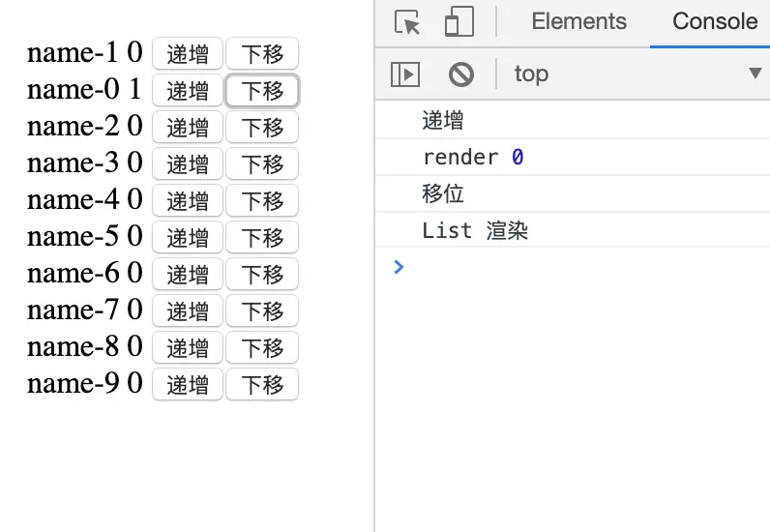Switch to the Elements tab
The width and height of the screenshot is (770, 532).
579,21
